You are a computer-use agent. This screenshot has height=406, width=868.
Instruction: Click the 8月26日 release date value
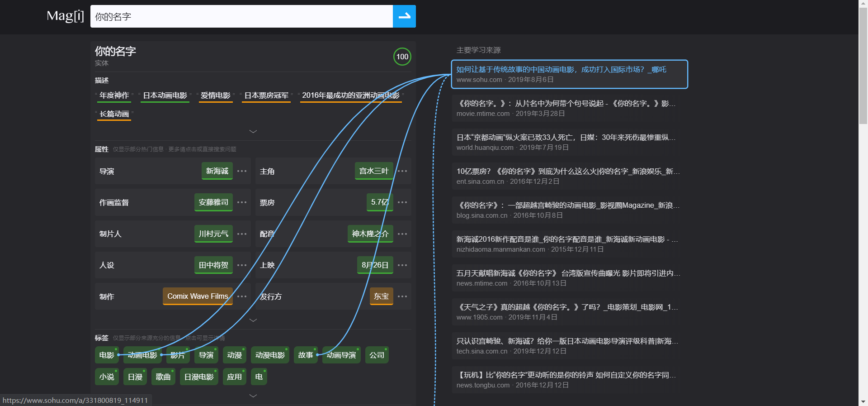click(x=375, y=265)
